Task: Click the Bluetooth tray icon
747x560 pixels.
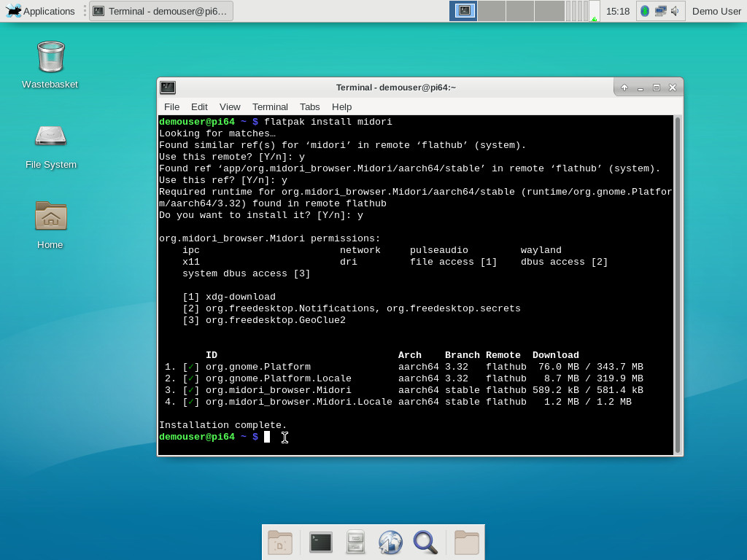Action: pos(645,11)
